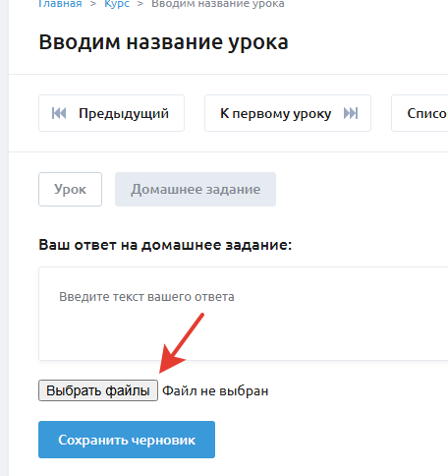Select the Домашнее задание tab
The width and height of the screenshot is (448, 476).
click(196, 189)
